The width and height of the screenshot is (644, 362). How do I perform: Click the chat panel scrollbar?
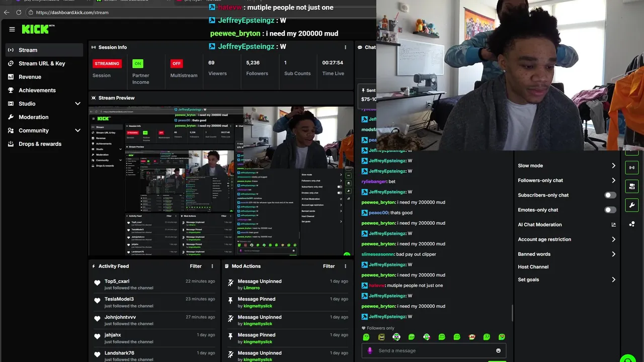coord(512,313)
